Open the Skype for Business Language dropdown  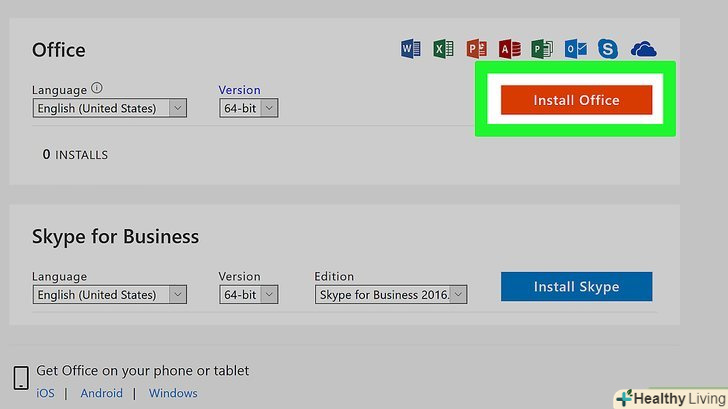110,294
